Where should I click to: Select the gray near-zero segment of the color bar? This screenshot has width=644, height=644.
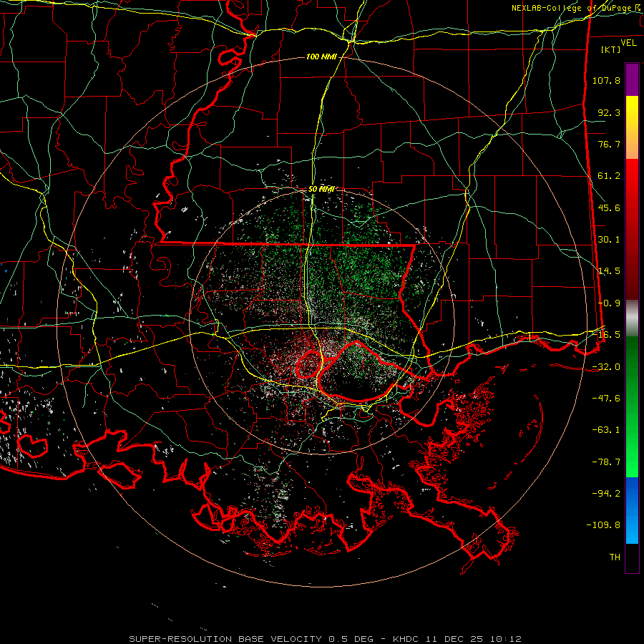click(632, 318)
